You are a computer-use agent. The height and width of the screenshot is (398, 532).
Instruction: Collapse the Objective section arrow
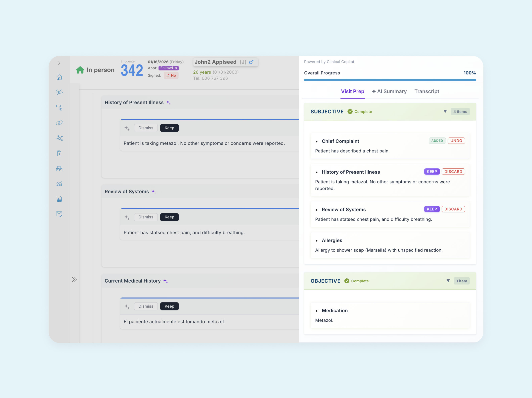[x=448, y=281]
